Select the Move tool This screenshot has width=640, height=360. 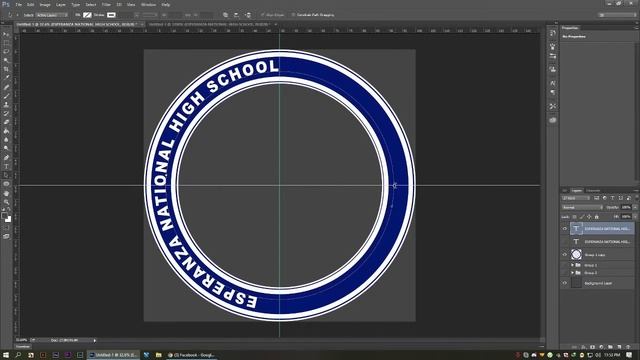[6, 35]
